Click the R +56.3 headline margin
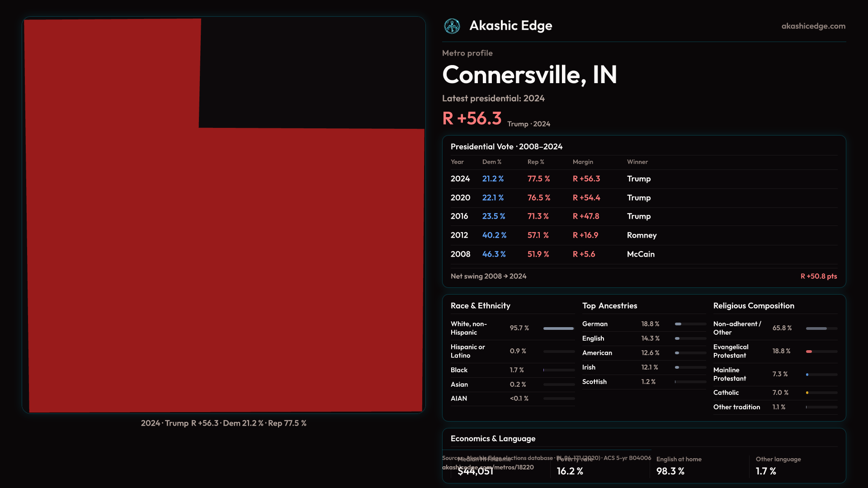868x488 pixels. [472, 118]
